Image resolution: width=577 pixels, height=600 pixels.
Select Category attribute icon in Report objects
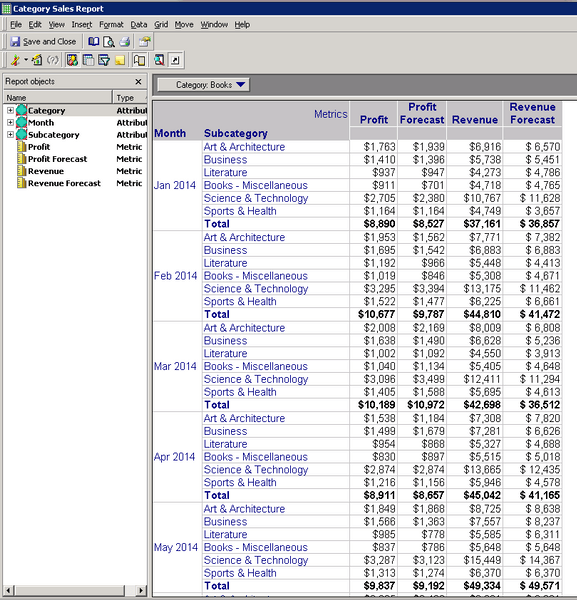click(x=21, y=110)
